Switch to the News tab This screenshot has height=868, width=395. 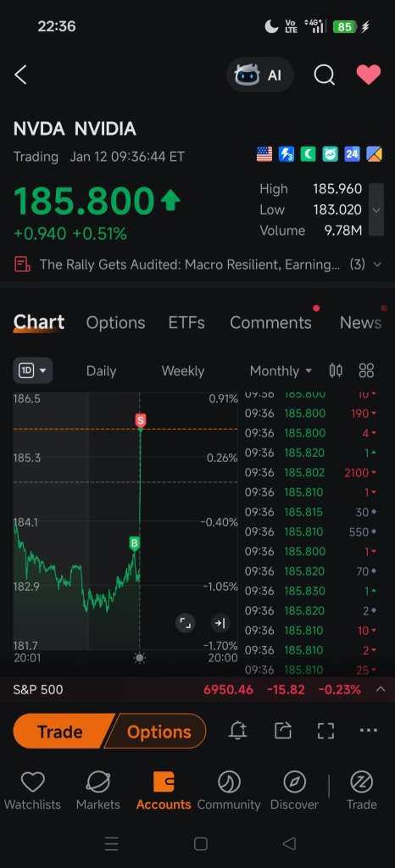[361, 323]
